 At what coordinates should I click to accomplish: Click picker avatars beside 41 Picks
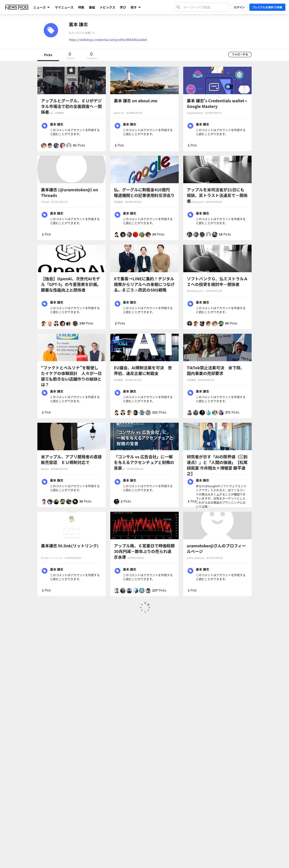click(56, 146)
